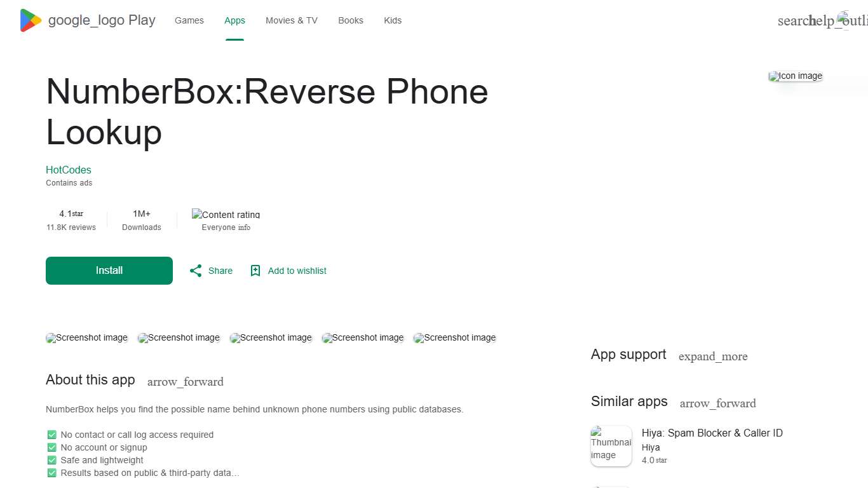Image resolution: width=868 pixels, height=488 pixels.
Task: Click the NumberBox app icon image
Action: [x=795, y=76]
